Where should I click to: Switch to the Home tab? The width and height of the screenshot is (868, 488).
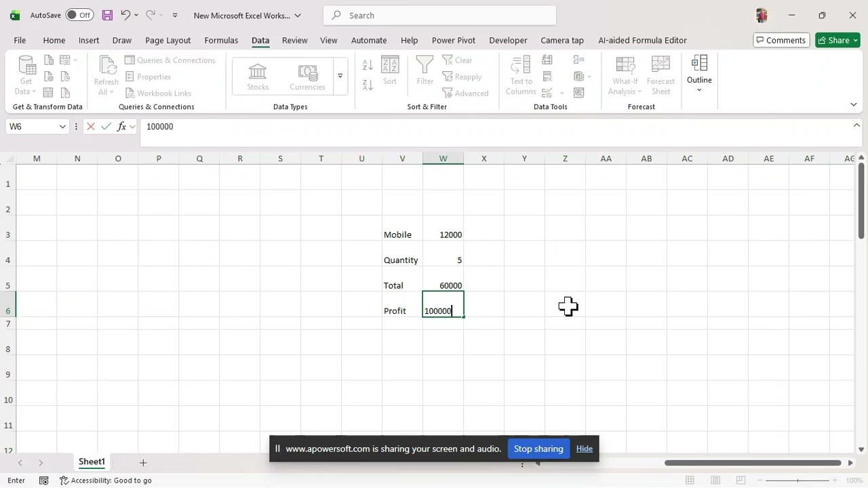tap(54, 40)
